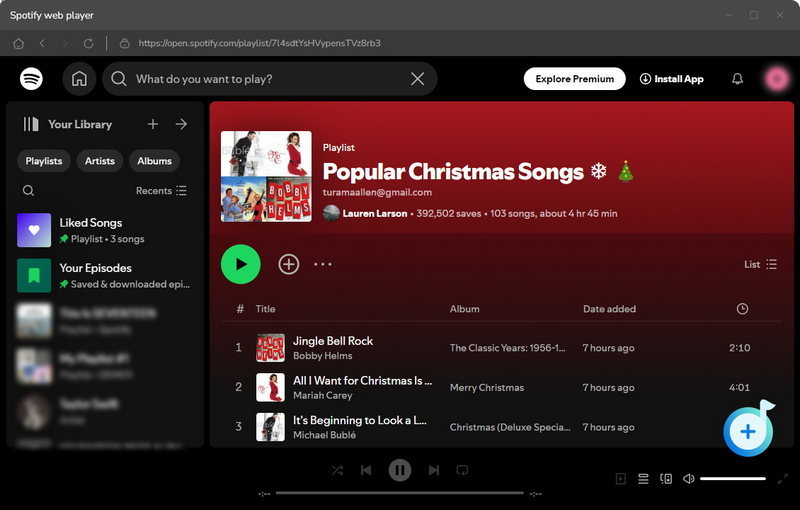Save playlist to Your Library
This screenshot has width=800, height=510.
point(289,264)
